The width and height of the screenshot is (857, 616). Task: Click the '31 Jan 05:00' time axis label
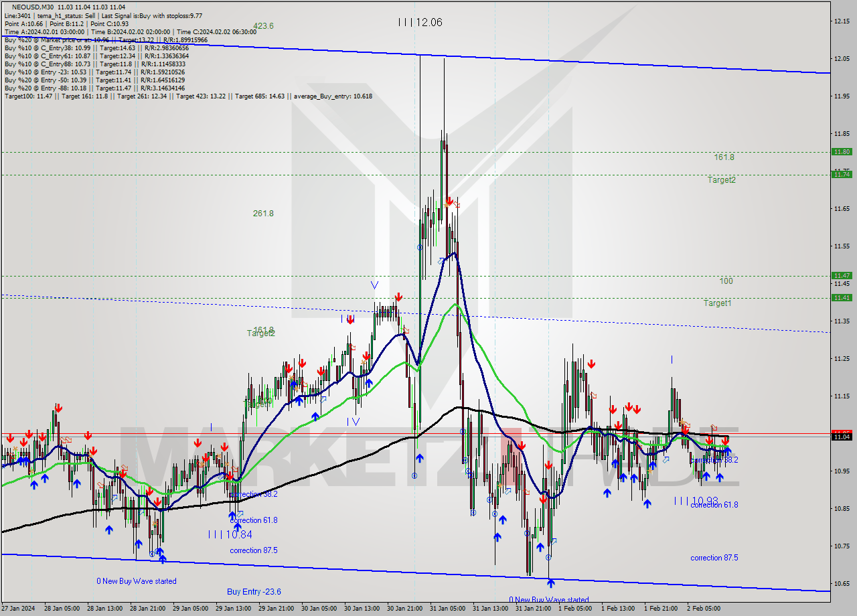pyautogui.click(x=447, y=609)
